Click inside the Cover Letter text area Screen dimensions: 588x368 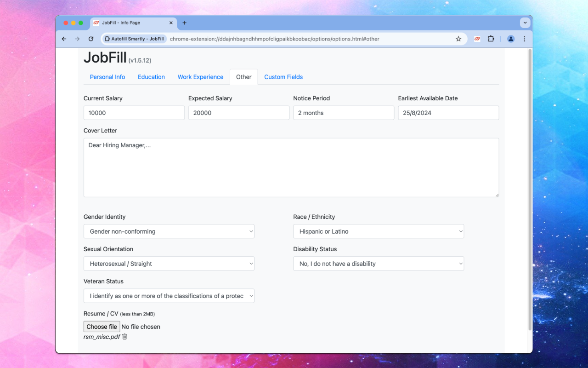[291, 167]
